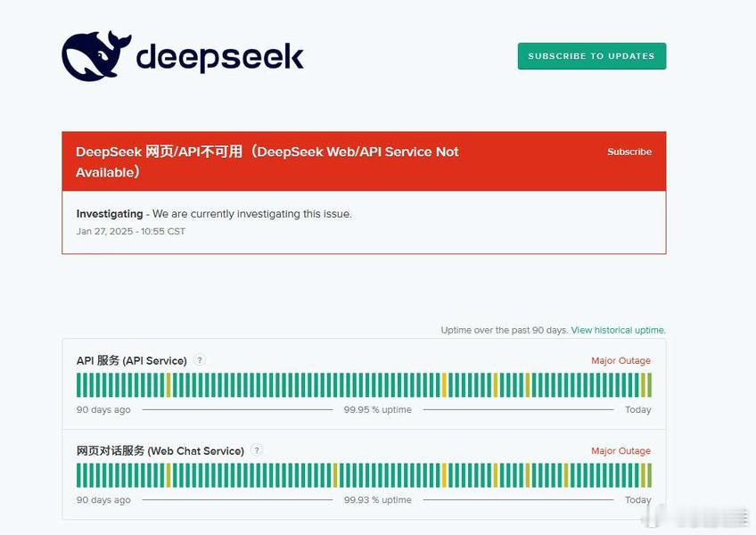Screen dimensions: 756x535
Task: Click the first bar in Web Chat Service uptime timeline
Action: click(x=78, y=475)
